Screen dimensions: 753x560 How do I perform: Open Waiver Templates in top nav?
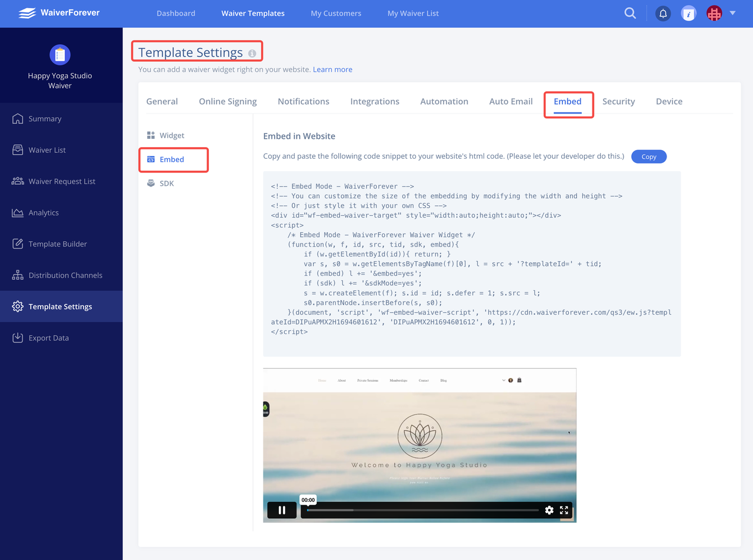[x=253, y=13]
